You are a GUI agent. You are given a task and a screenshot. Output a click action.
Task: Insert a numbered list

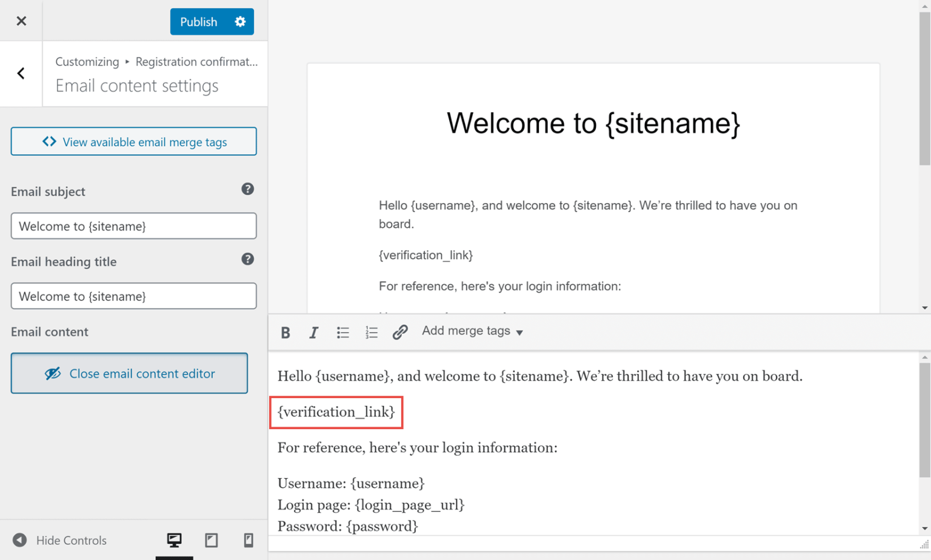(x=371, y=332)
